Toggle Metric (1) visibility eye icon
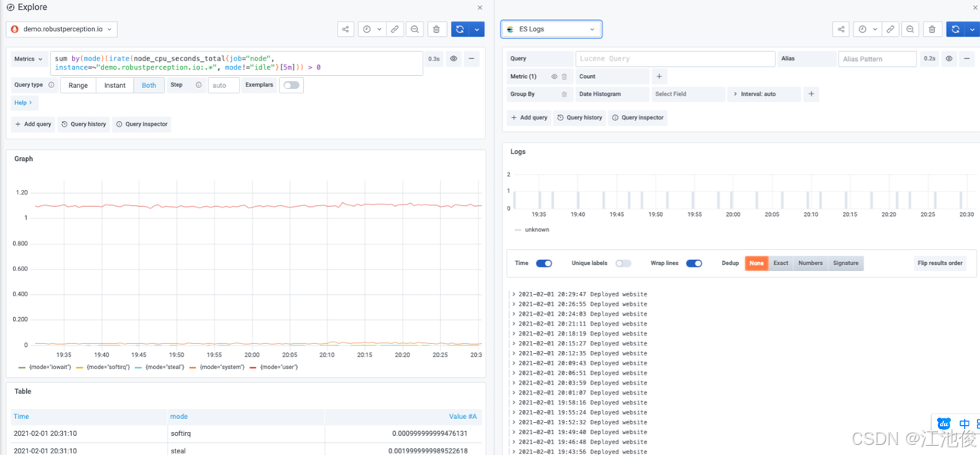This screenshot has width=980, height=455. click(554, 77)
